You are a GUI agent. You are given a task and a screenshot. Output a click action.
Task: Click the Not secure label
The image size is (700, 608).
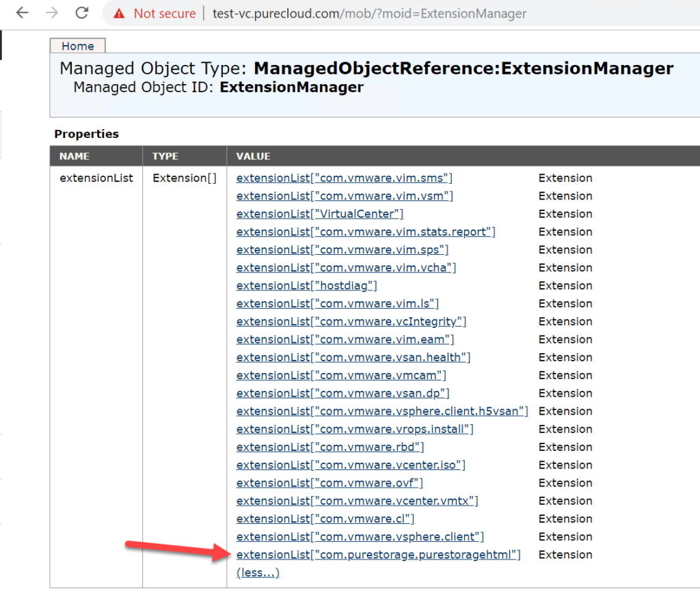(x=165, y=14)
